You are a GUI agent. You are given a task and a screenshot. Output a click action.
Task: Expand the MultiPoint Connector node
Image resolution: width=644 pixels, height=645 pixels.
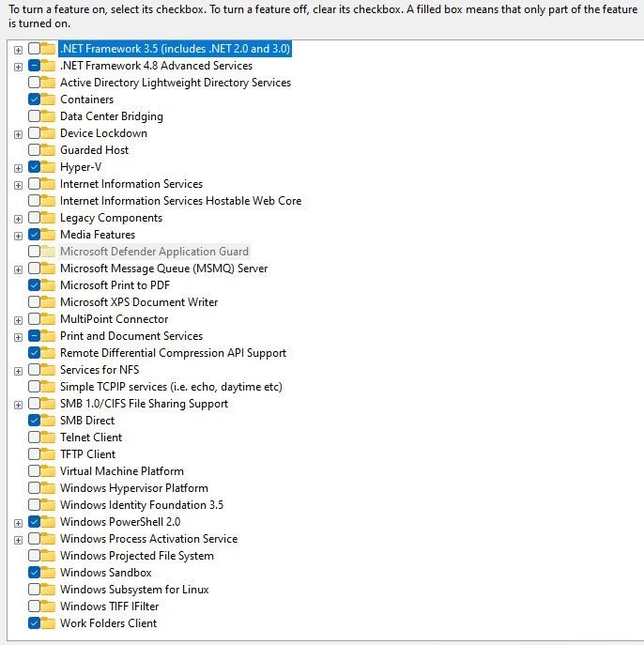tap(18, 320)
